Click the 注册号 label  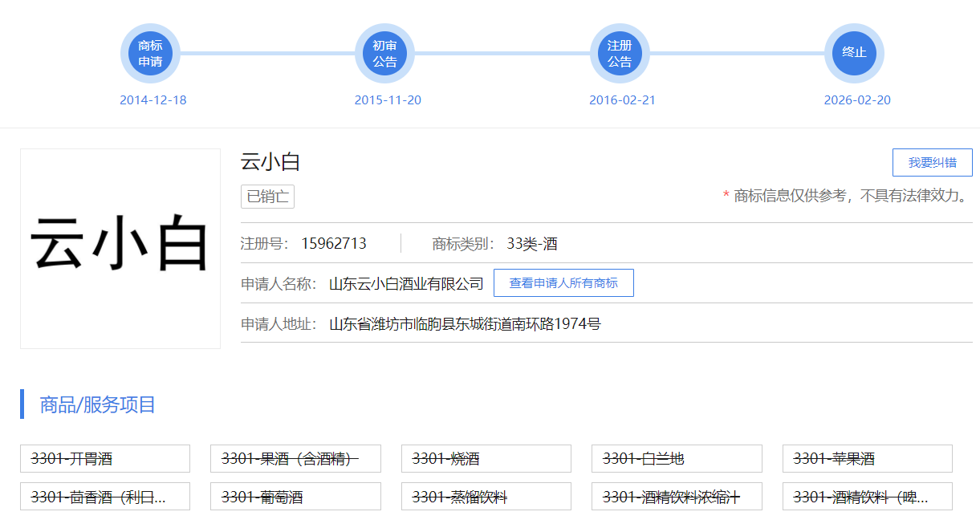[x=264, y=244]
